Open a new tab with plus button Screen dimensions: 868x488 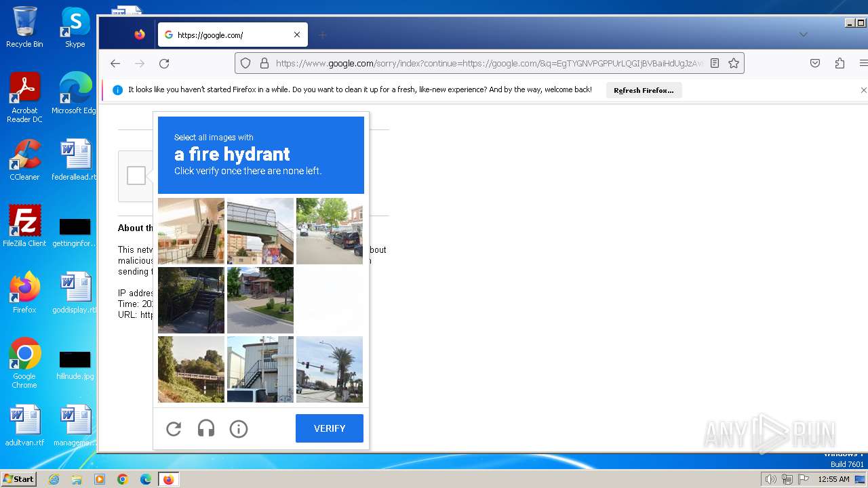[323, 35]
